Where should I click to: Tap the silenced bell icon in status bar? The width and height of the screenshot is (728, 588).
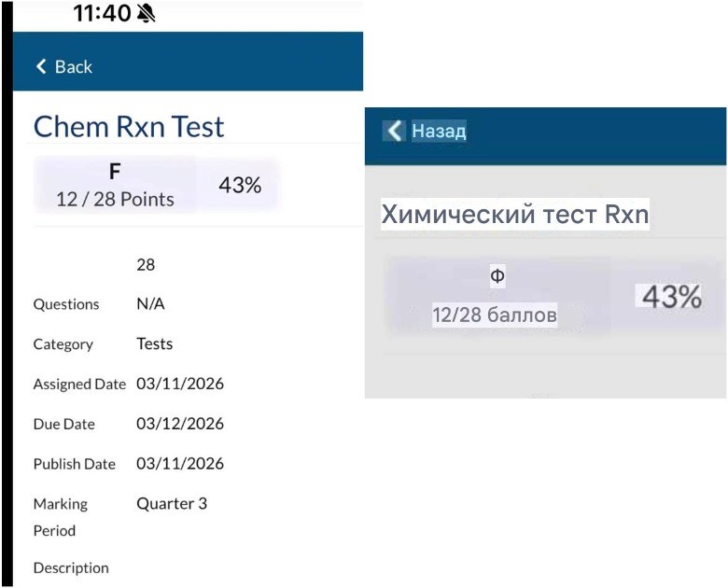147,12
